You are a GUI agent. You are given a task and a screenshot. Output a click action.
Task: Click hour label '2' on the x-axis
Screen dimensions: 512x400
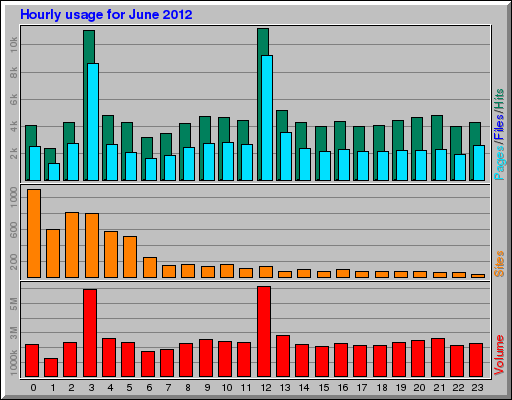(x=72, y=388)
